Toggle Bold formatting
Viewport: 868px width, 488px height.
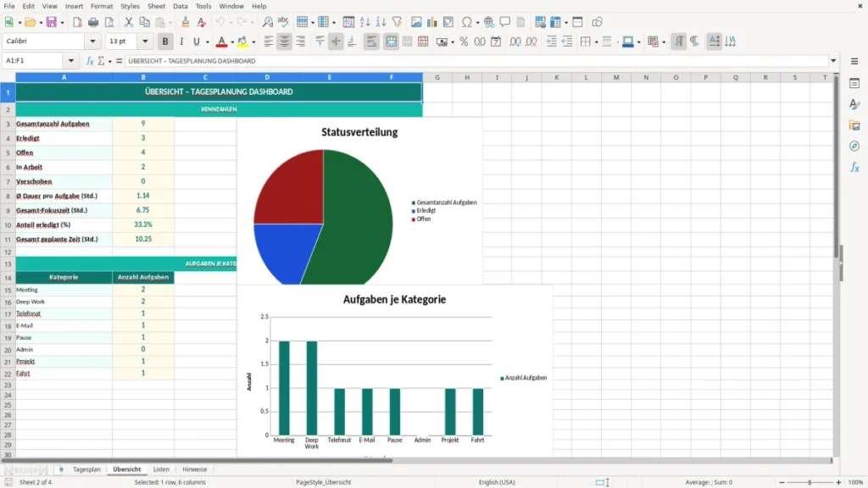(x=165, y=42)
